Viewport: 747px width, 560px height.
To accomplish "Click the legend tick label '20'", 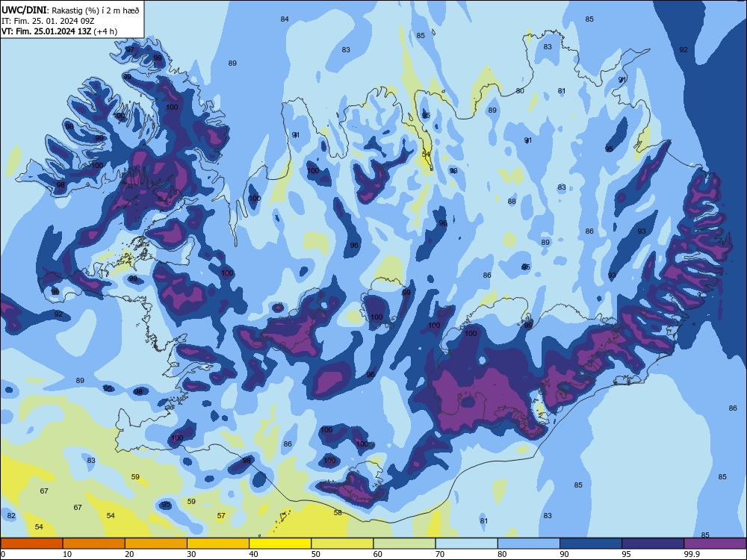I will (129, 554).
